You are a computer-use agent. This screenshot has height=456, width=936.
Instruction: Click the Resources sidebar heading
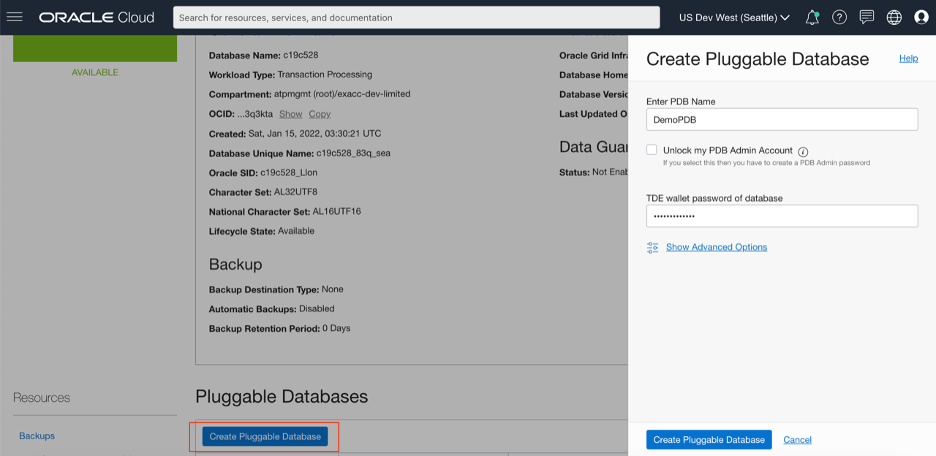tap(41, 398)
